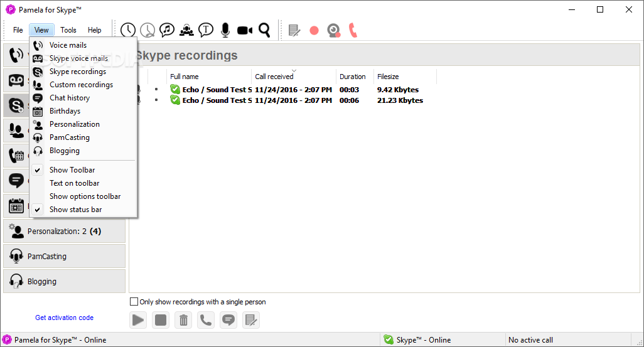Image resolution: width=644 pixels, height=347 pixels.
Task: Sort by Duration column header
Action: [x=355, y=77]
